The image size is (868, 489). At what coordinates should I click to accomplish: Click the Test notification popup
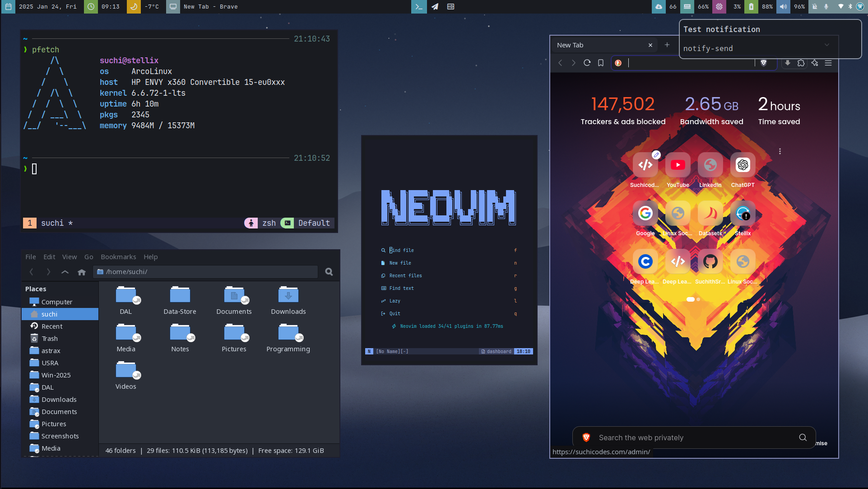tap(770, 39)
